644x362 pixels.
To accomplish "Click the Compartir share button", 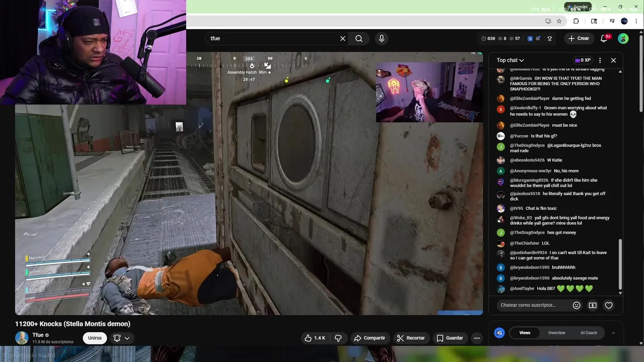I will point(369,338).
